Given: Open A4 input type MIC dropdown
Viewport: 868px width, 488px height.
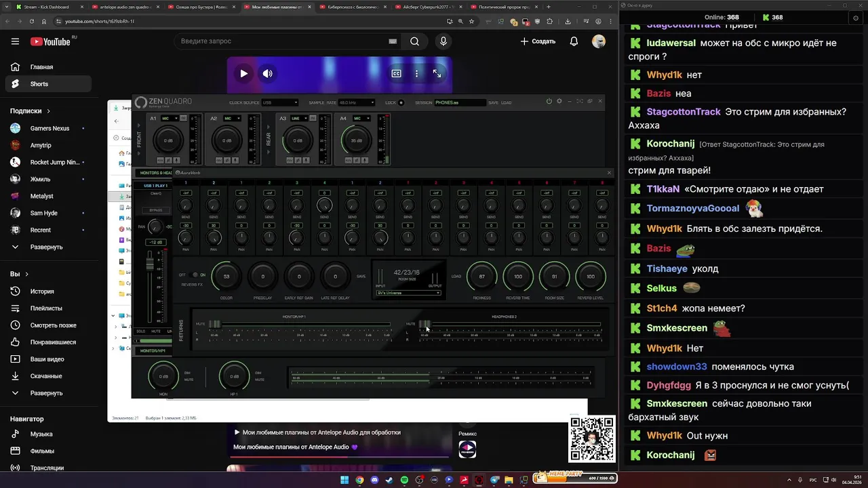Looking at the screenshot, I should 361,118.
